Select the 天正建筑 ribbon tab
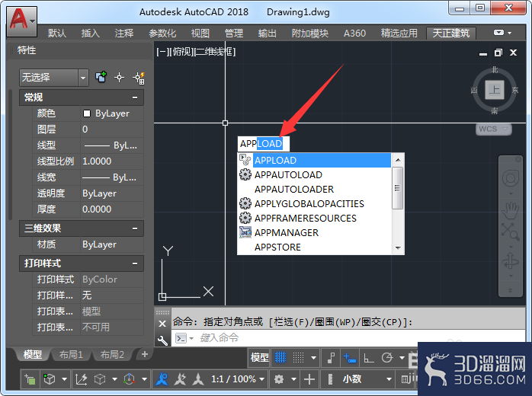The image size is (532, 396). click(451, 34)
